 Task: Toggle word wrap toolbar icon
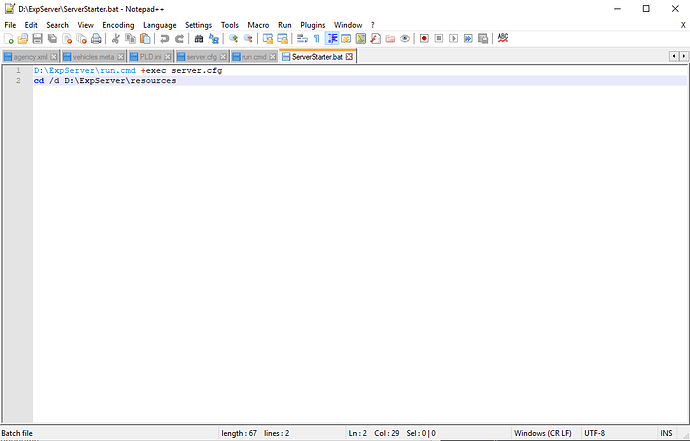click(x=302, y=39)
